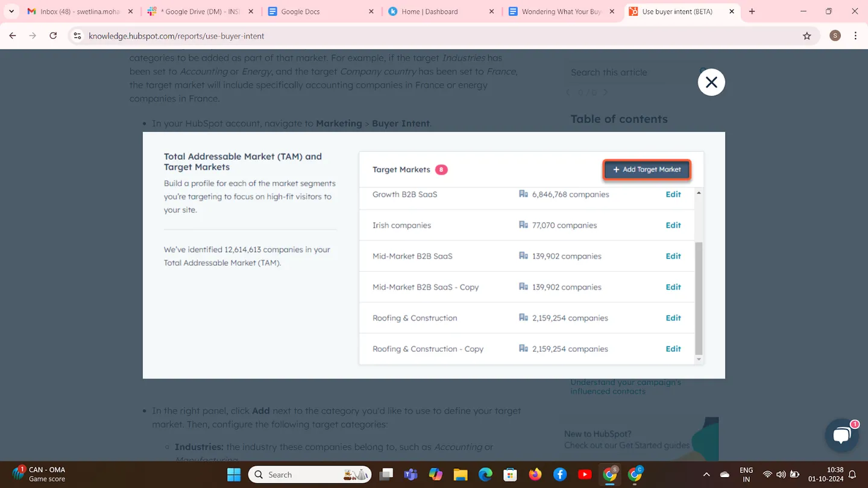This screenshot has width=868, height=488.
Task: Open the CAN - OMA game score widget
Action: tap(40, 475)
